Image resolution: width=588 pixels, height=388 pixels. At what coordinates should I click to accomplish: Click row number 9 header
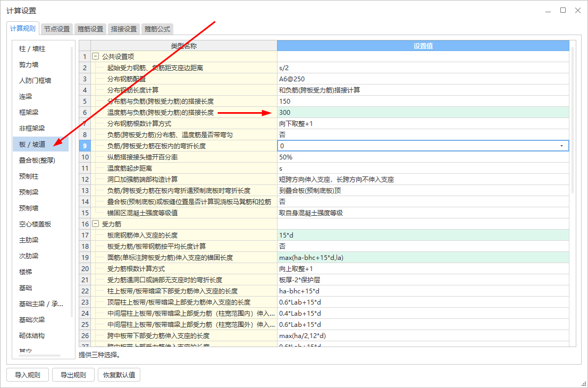click(x=85, y=146)
